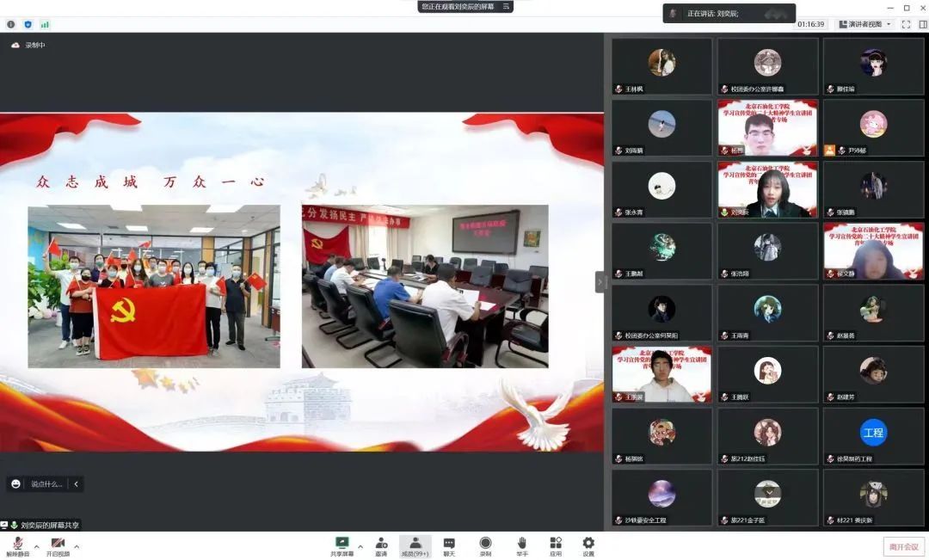Click the network signal status icon

tap(45, 24)
